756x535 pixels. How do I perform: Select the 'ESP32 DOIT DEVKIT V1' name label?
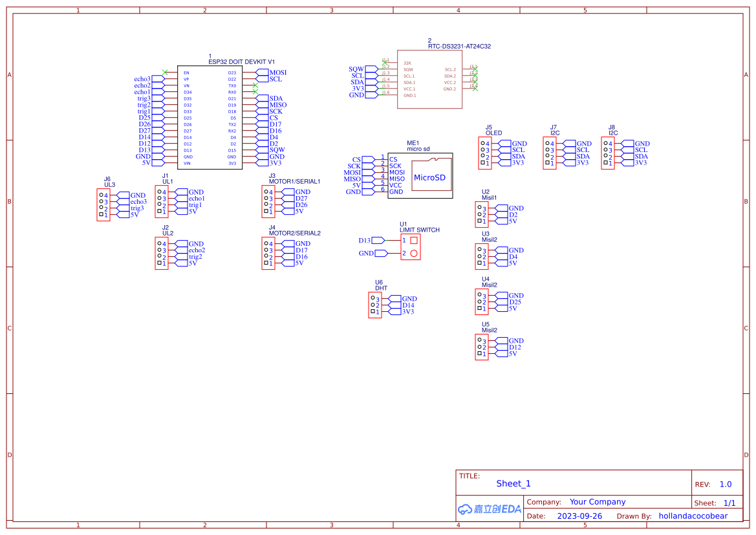241,62
